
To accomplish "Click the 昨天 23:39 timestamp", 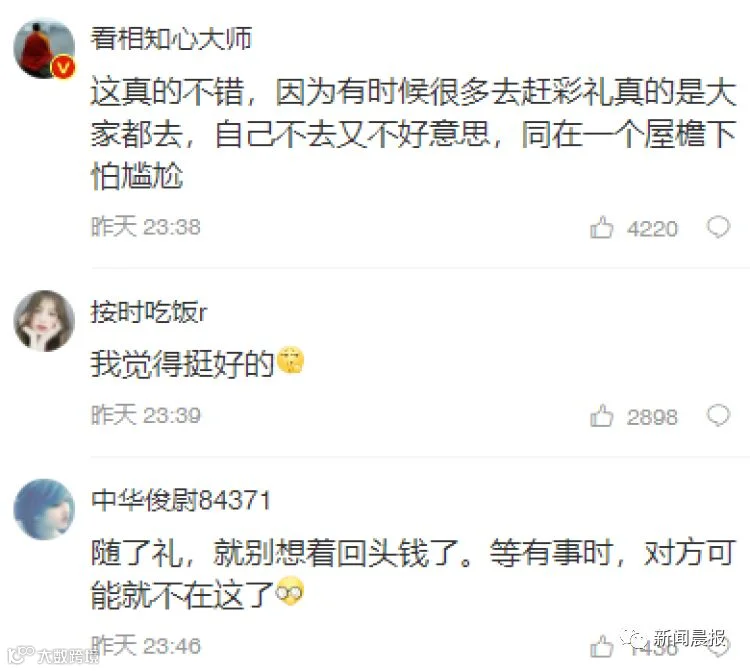I will click(145, 415).
